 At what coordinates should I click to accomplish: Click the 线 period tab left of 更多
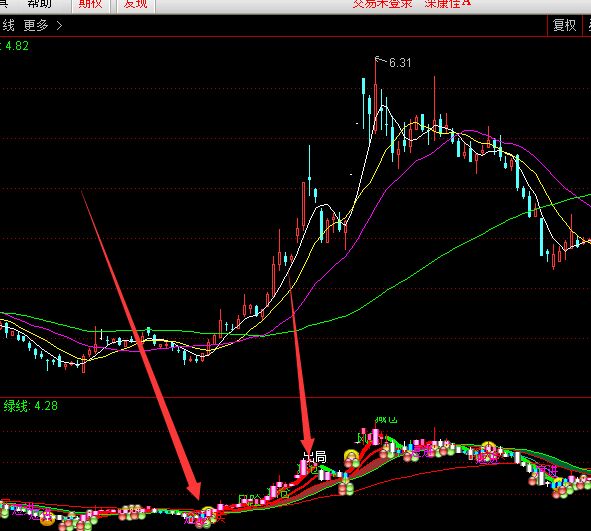click(8, 26)
